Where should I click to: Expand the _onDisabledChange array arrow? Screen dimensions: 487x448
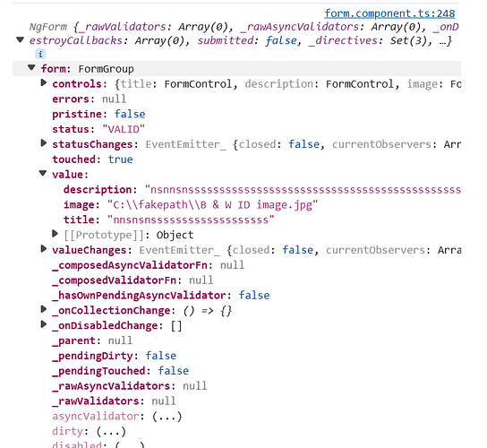[x=44, y=324]
